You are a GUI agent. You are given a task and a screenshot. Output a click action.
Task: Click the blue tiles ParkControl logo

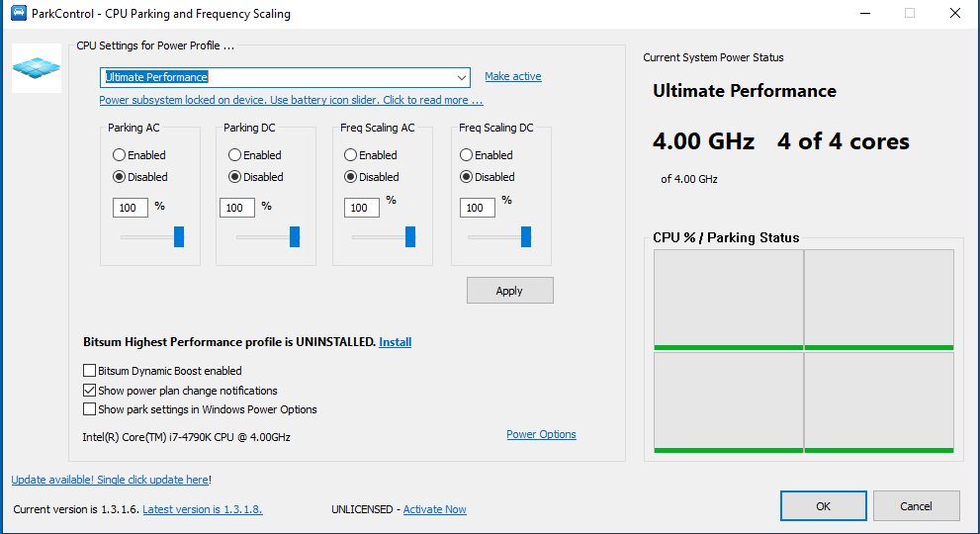[x=37, y=67]
